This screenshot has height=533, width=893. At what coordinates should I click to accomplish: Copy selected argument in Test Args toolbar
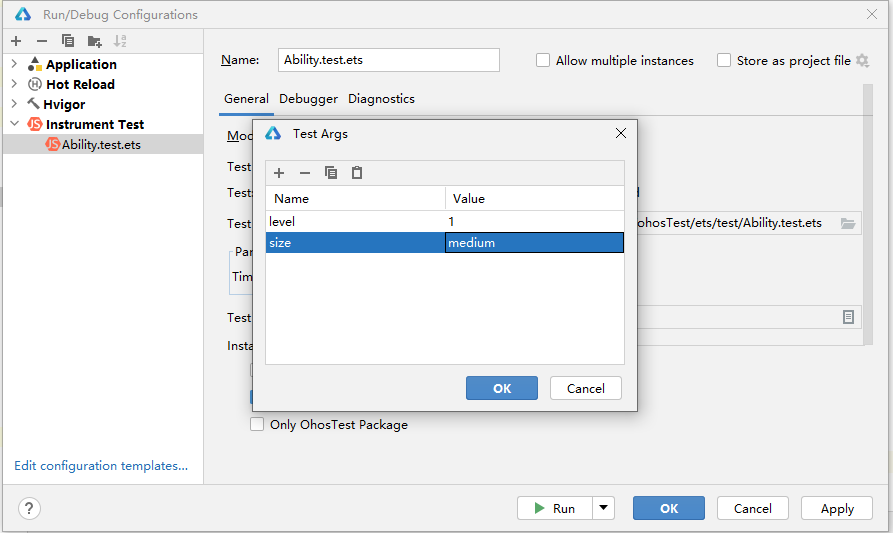[x=331, y=173]
